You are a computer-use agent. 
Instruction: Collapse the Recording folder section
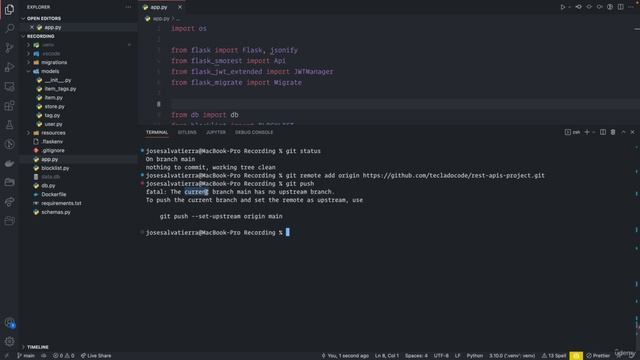pos(40,36)
